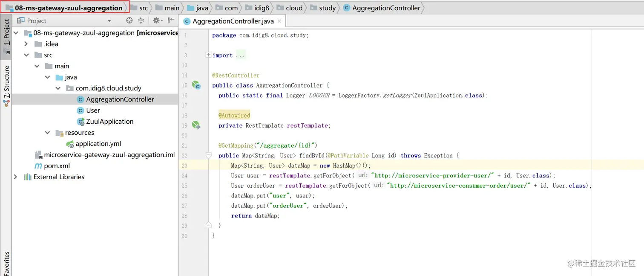This screenshot has width=644, height=276.
Task: Select microservice-gateway-zuul-aggregation.iml file
Action: 109,155
